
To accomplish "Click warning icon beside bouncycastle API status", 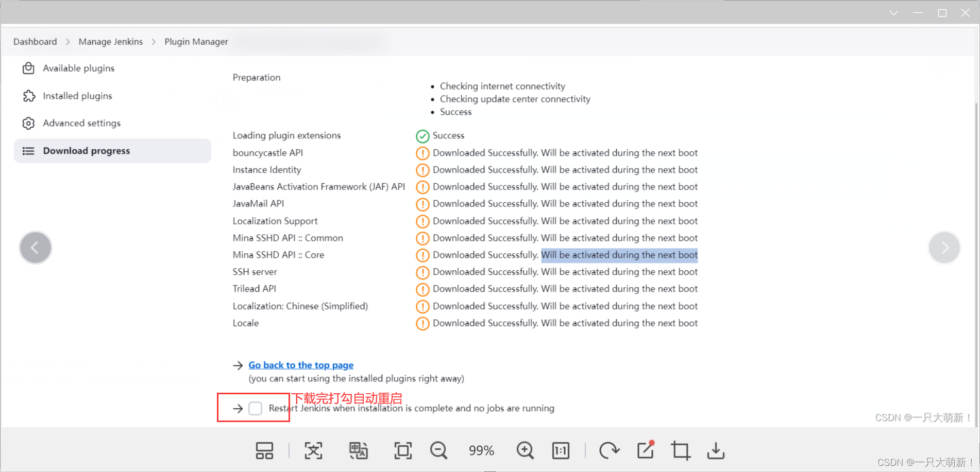I will tap(423, 153).
